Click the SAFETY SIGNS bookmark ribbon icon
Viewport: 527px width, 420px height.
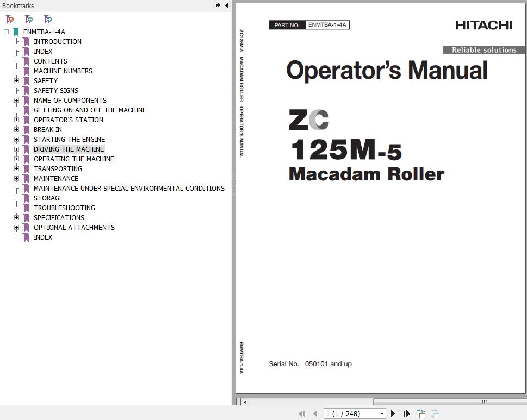(26, 90)
